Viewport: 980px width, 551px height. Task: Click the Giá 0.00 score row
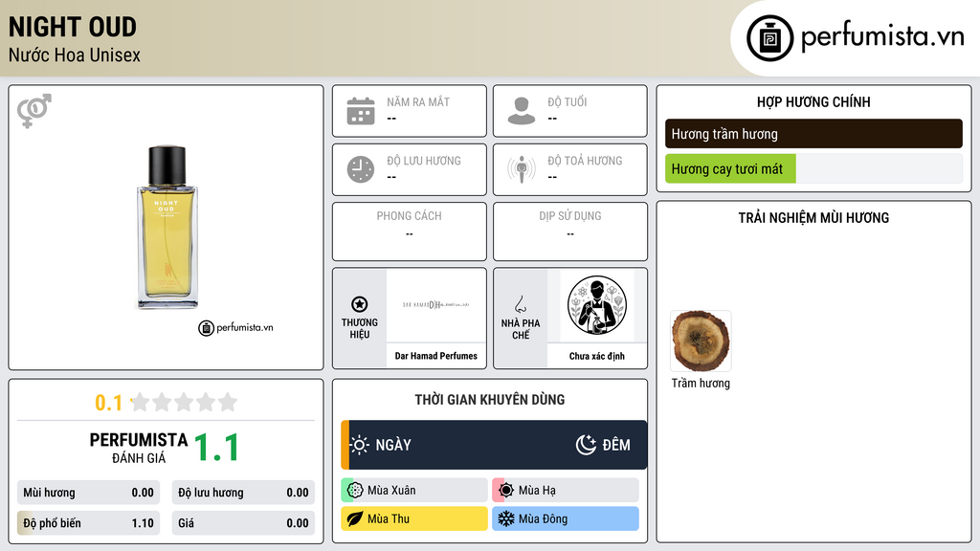pos(243,523)
